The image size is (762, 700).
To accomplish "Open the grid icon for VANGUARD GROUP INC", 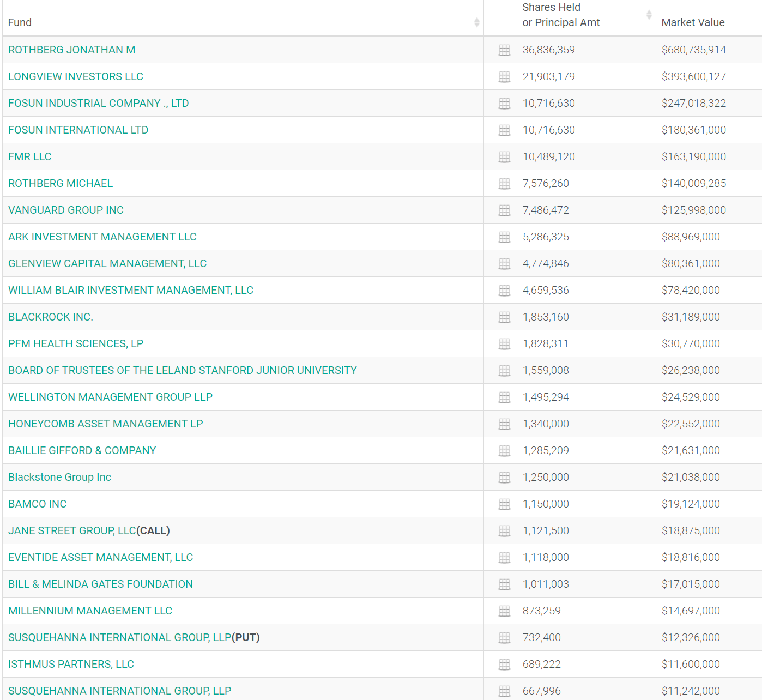I will (504, 210).
